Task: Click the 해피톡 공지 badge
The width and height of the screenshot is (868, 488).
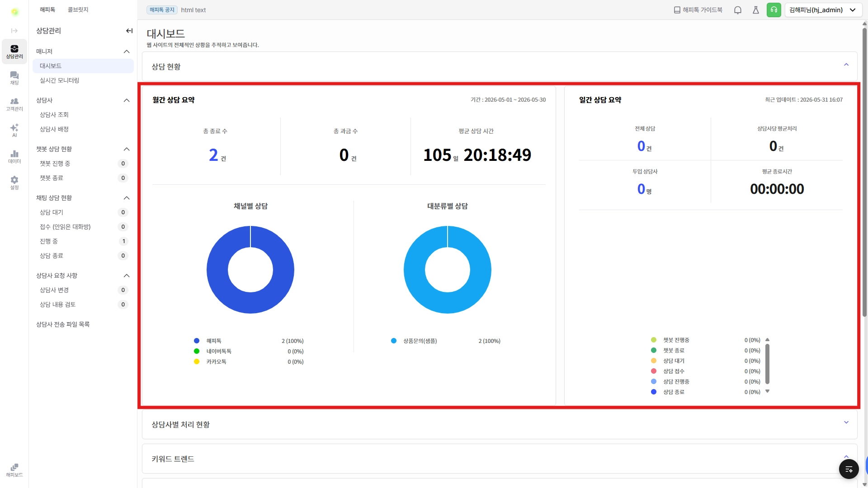Action: click(x=162, y=10)
